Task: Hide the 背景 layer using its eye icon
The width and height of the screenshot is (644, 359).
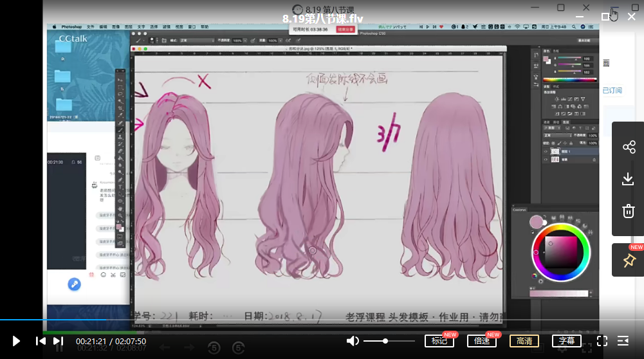Action: tap(546, 160)
